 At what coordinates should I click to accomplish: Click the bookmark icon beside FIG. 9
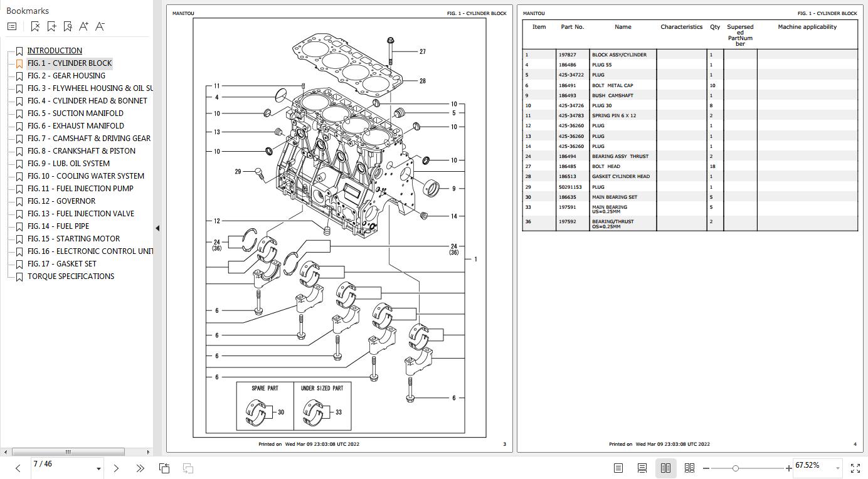click(x=19, y=164)
